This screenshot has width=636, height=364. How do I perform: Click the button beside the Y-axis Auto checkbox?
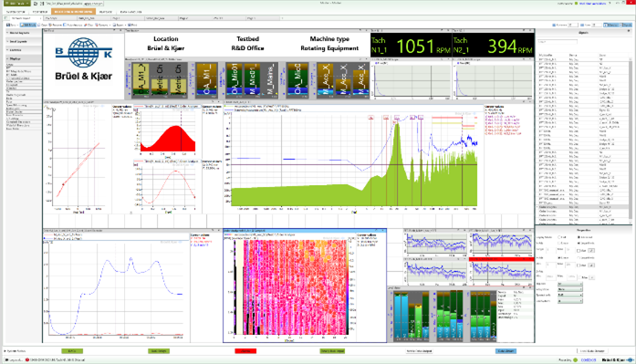pos(591,265)
